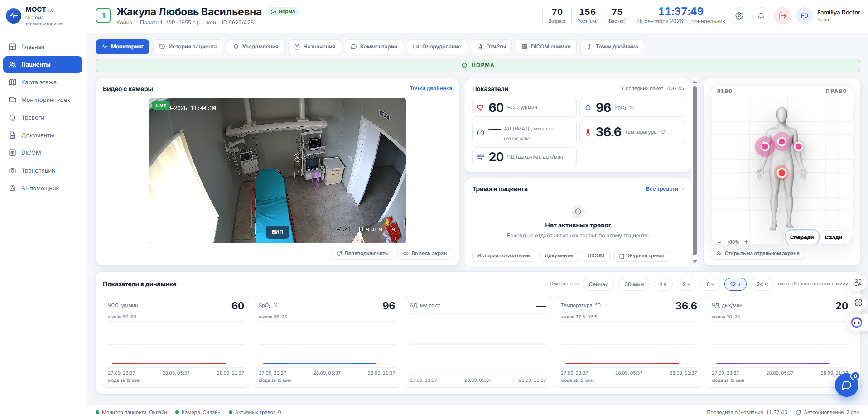
Task: Select the Спереди front view toggle
Action: coord(801,237)
